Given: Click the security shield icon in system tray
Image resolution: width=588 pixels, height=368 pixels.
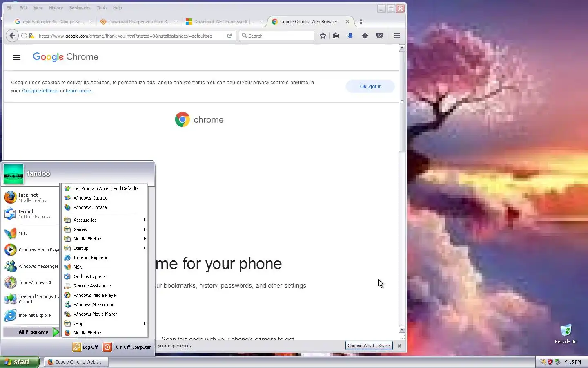Looking at the screenshot, I should (x=550, y=362).
